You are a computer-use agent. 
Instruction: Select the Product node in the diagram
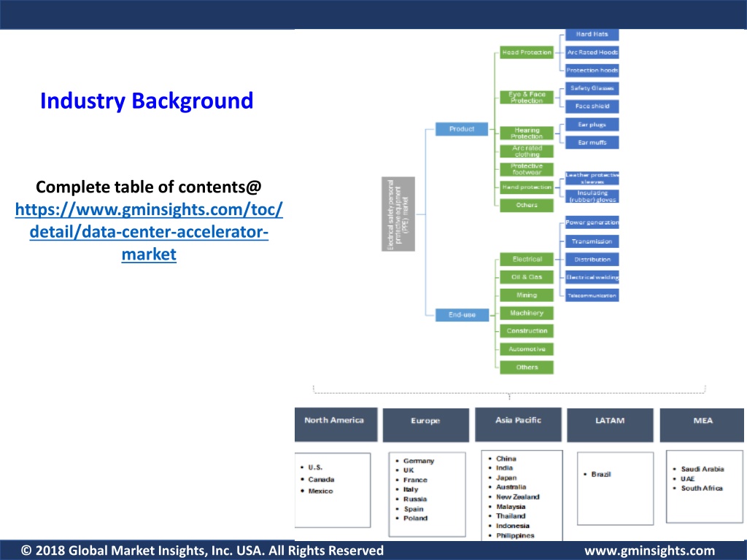tap(462, 129)
